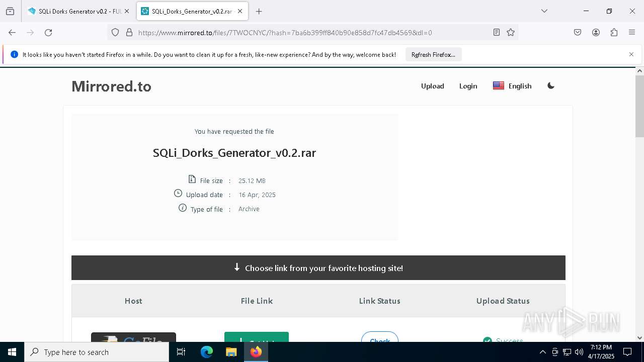Click the Link Status column header
Viewport: 644px width, 362px height.
click(x=380, y=301)
